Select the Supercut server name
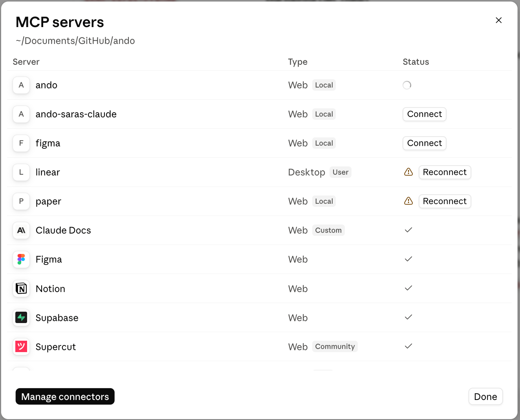This screenshot has width=520, height=420. 56,347
